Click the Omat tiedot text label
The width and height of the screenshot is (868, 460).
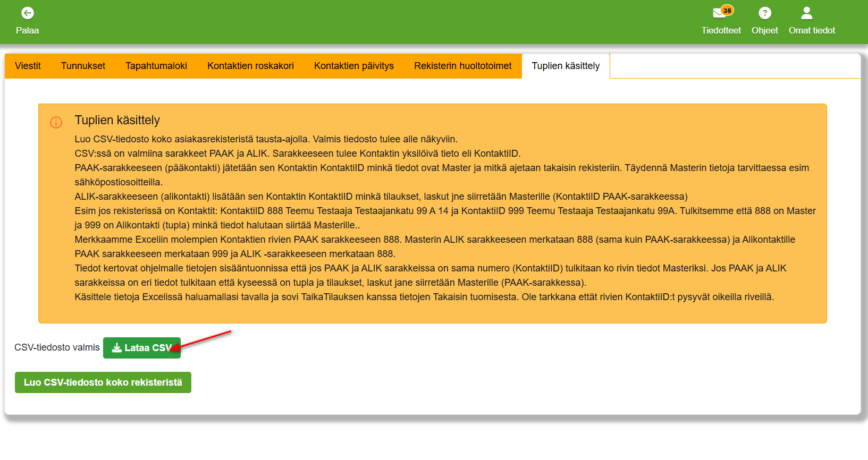click(x=812, y=31)
